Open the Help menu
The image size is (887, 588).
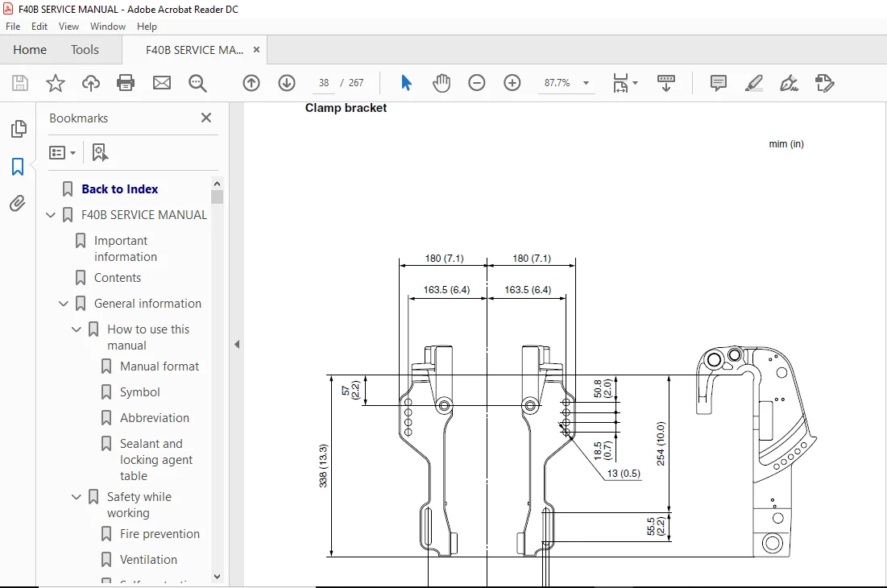[x=147, y=27]
